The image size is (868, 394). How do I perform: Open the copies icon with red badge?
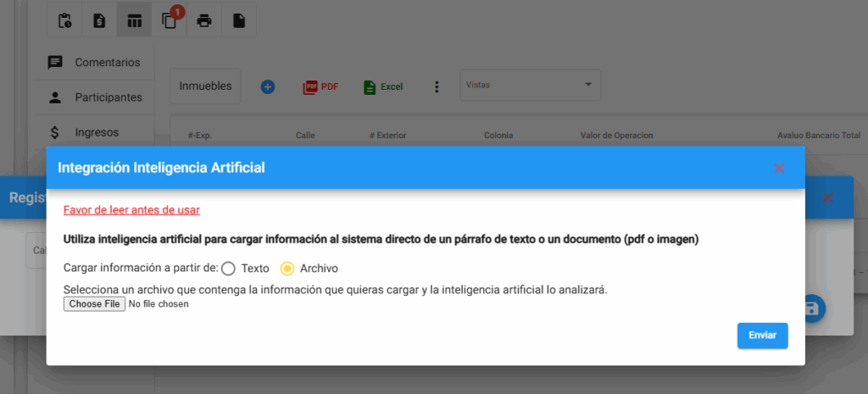170,21
